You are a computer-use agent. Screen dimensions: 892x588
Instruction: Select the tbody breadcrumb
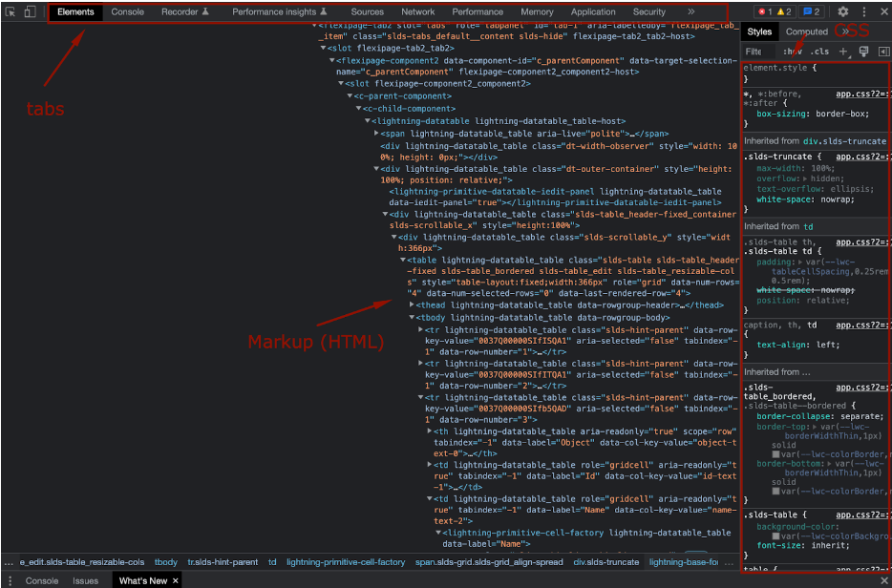[x=165, y=562]
